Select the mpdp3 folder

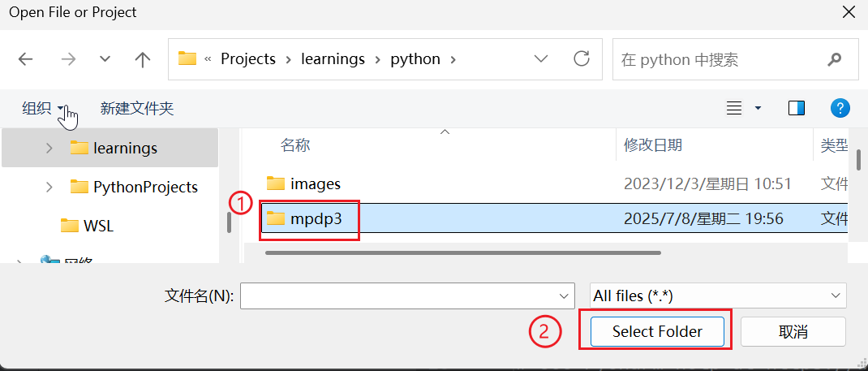click(554, 218)
